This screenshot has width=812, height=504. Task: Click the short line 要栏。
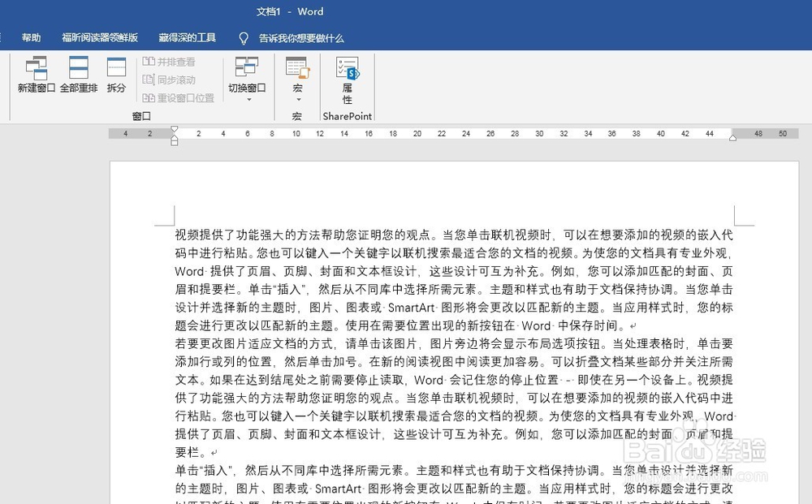[x=196, y=452]
